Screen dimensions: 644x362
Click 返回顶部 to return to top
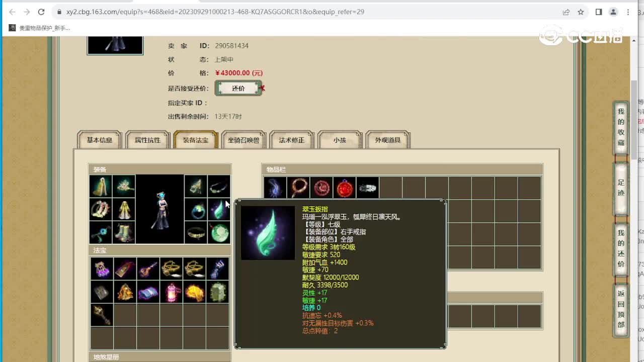(x=621, y=309)
